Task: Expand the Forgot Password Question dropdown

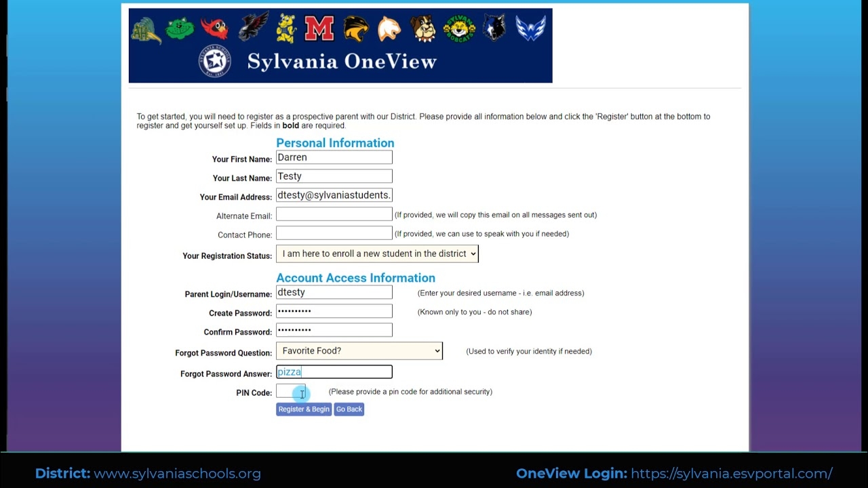Action: point(359,351)
